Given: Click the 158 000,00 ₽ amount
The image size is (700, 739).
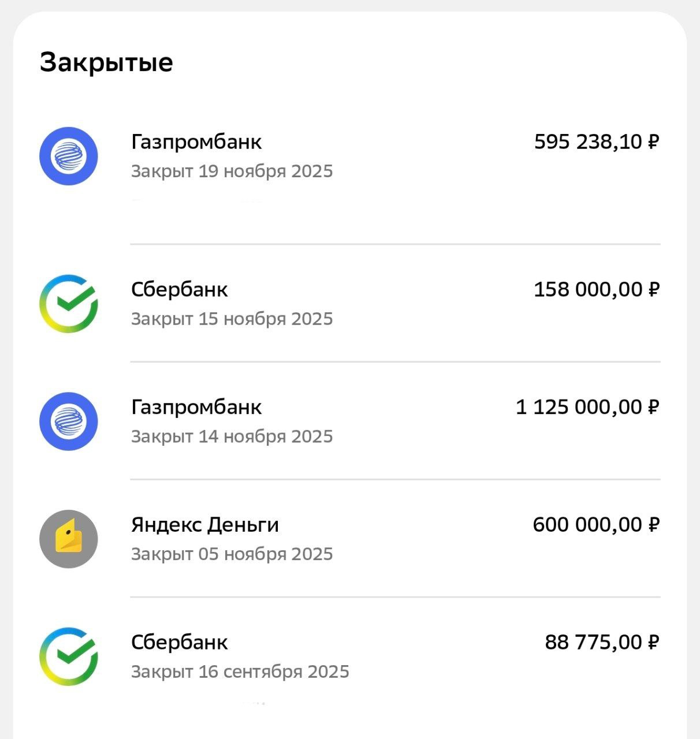Looking at the screenshot, I should coord(596,289).
